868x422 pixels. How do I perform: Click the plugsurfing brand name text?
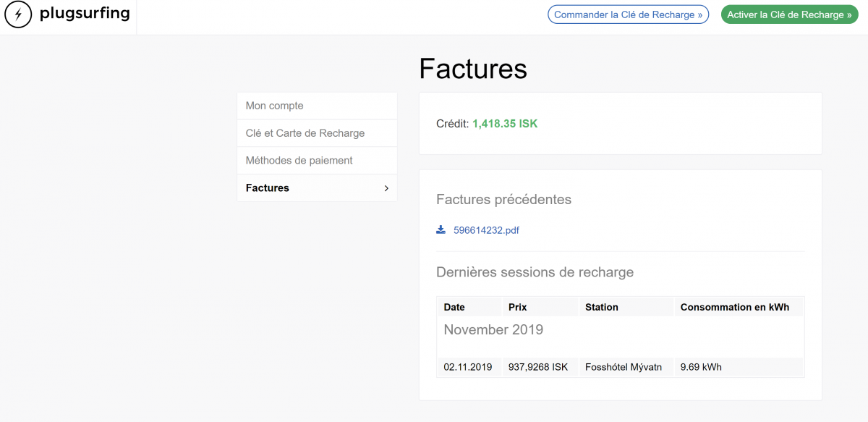pos(85,14)
